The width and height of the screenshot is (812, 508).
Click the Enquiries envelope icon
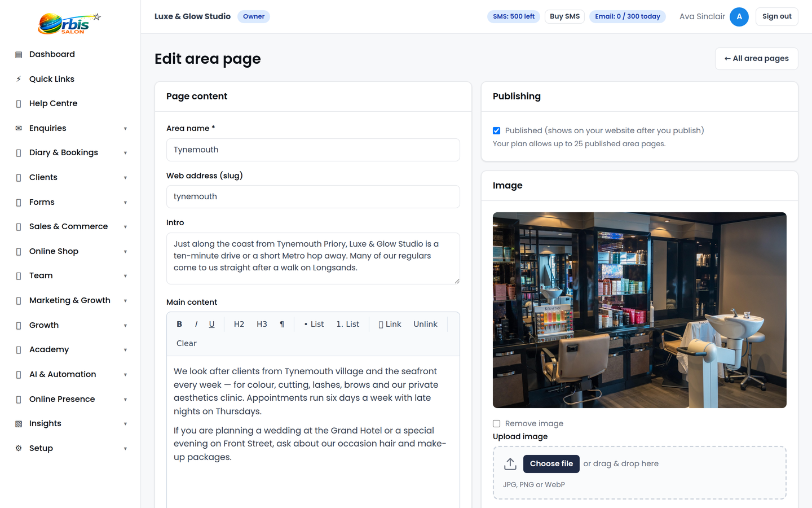(19, 128)
